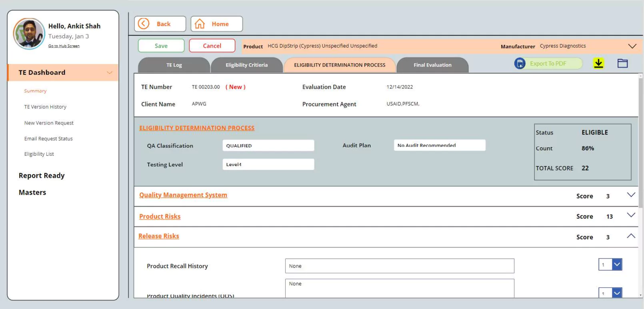
Task: Open the Product Recall History score dropdown
Action: [617, 265]
